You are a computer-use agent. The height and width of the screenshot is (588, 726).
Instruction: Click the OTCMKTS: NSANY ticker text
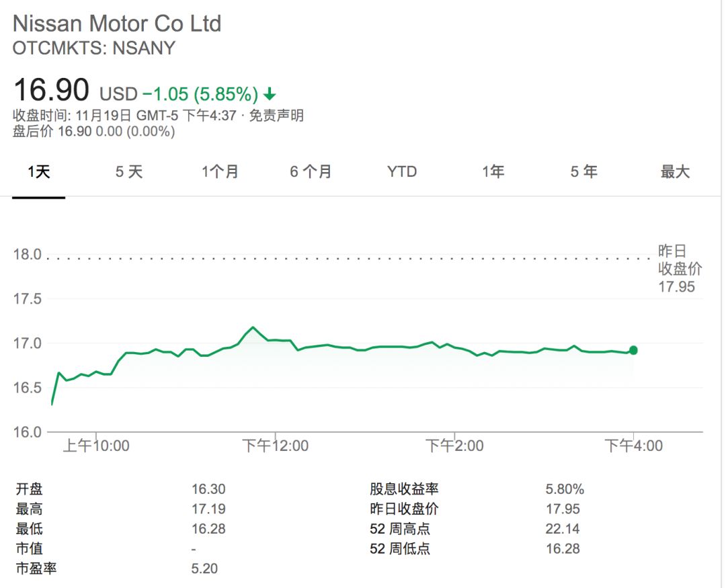click(94, 48)
